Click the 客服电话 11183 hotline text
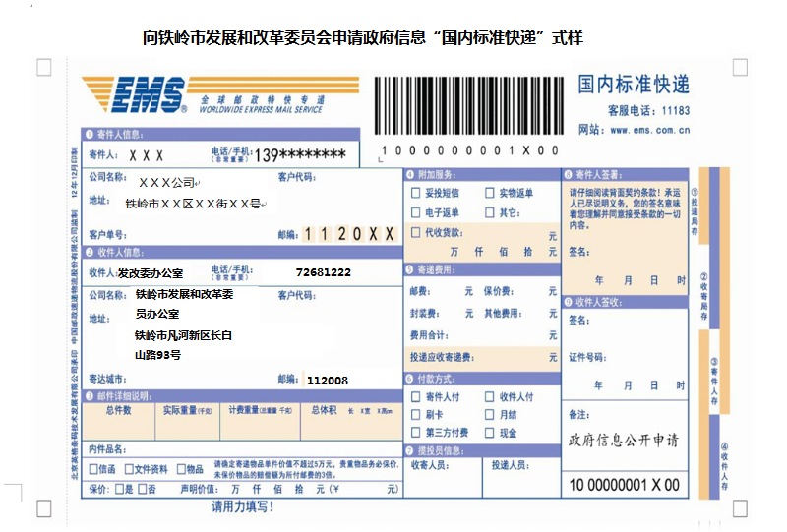Screen dimensions: 787x532 point(647,110)
